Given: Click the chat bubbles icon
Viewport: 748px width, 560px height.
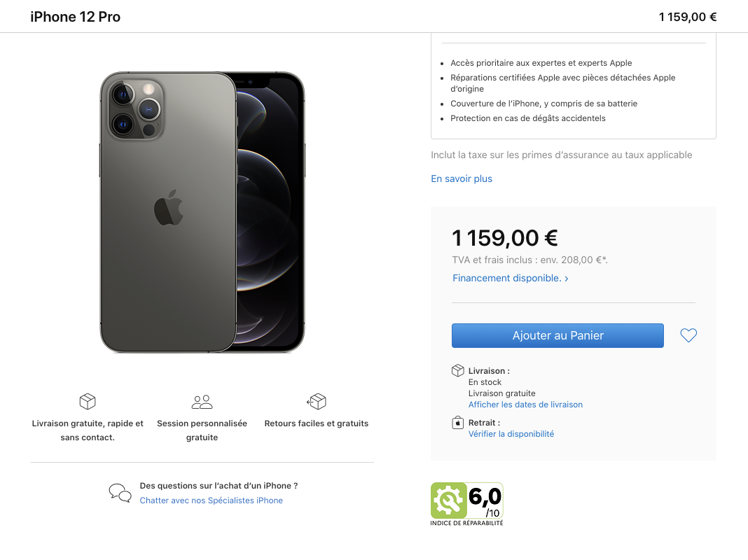Looking at the screenshot, I should tap(120, 493).
